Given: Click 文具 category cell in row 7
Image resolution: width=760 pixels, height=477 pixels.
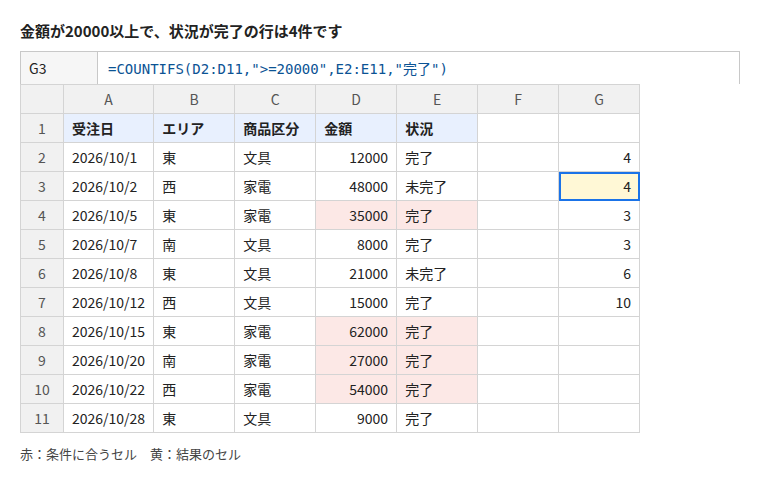Looking at the screenshot, I should 275,302.
